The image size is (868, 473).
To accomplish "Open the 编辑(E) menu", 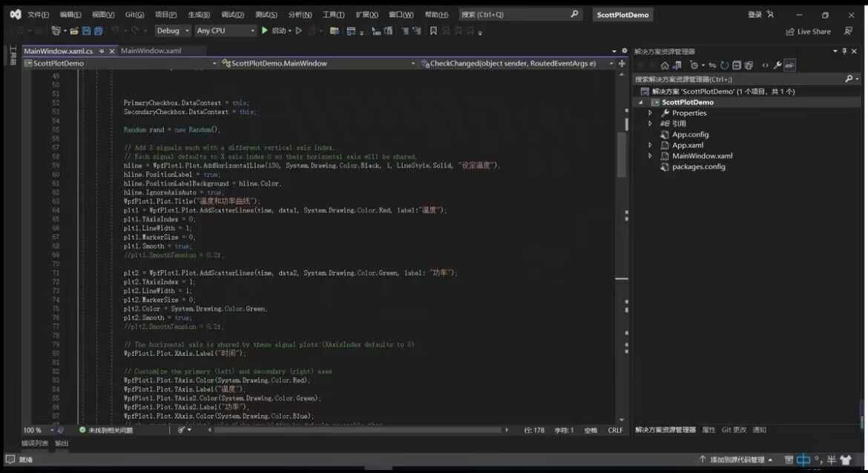I will 70,14.
